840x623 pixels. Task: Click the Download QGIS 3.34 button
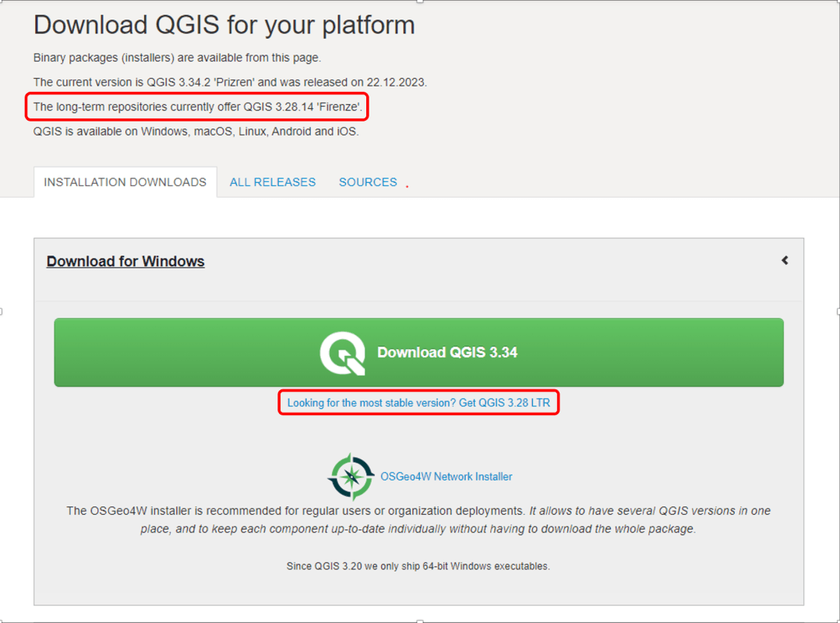coord(418,352)
